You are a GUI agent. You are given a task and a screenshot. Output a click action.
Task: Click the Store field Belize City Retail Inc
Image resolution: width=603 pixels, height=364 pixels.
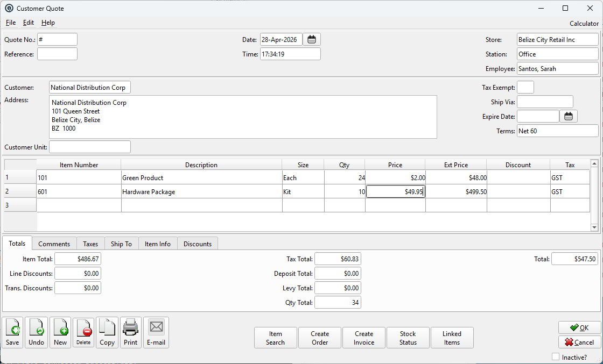[558, 40]
